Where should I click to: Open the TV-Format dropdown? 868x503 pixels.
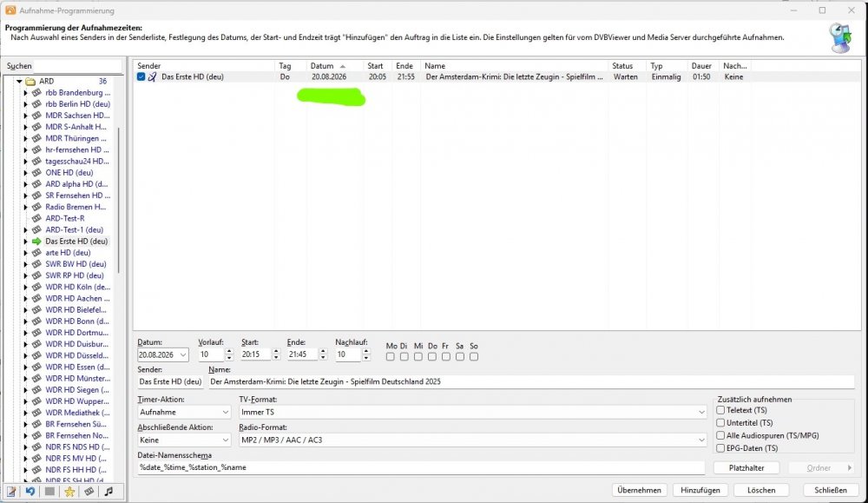[701, 412]
